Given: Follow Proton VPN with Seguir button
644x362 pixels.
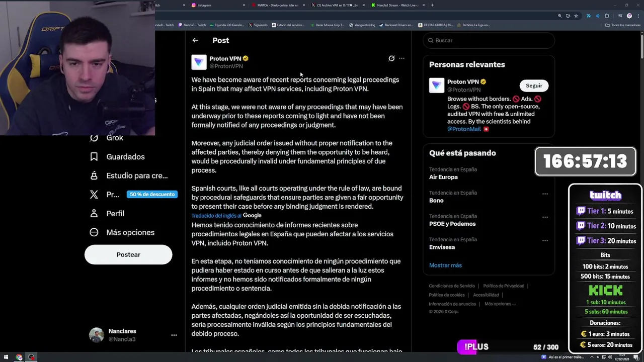Looking at the screenshot, I should click(x=534, y=85).
